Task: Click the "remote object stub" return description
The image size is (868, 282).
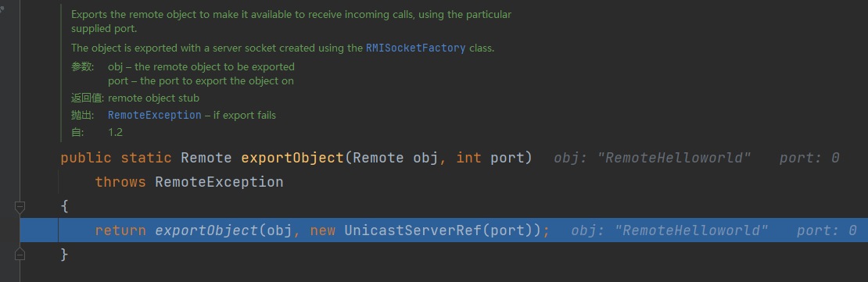Action: coord(153,98)
